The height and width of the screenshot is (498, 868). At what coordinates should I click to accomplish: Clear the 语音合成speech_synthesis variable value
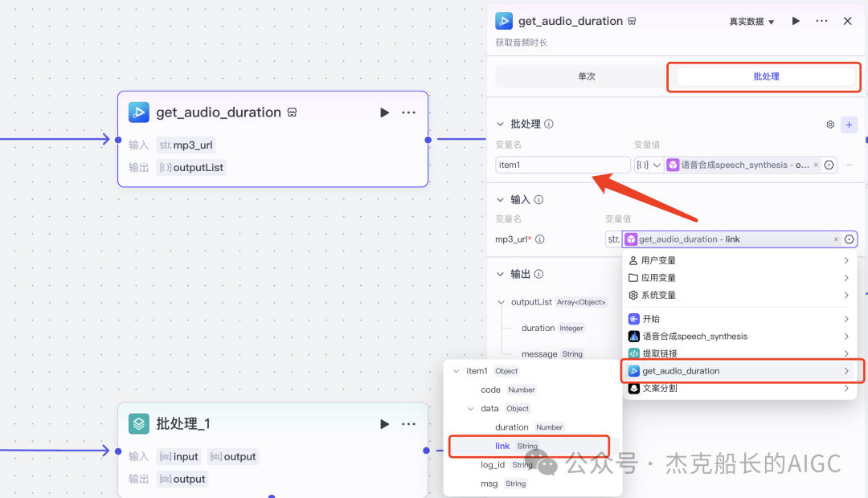(x=816, y=165)
